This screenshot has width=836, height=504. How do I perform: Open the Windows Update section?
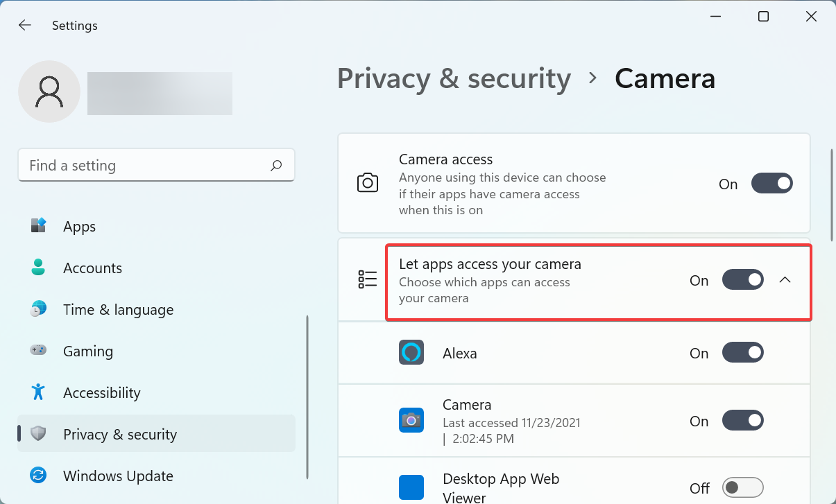[x=156, y=476]
